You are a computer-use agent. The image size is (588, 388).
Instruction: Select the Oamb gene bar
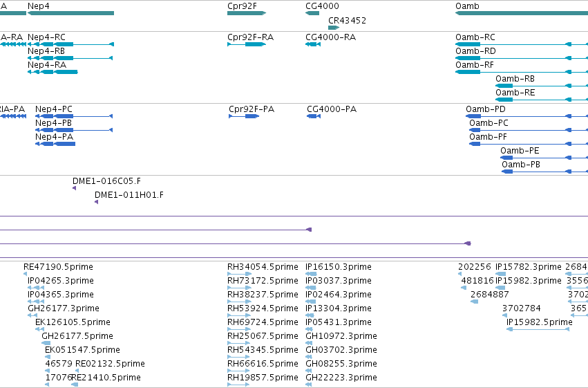click(522, 13)
